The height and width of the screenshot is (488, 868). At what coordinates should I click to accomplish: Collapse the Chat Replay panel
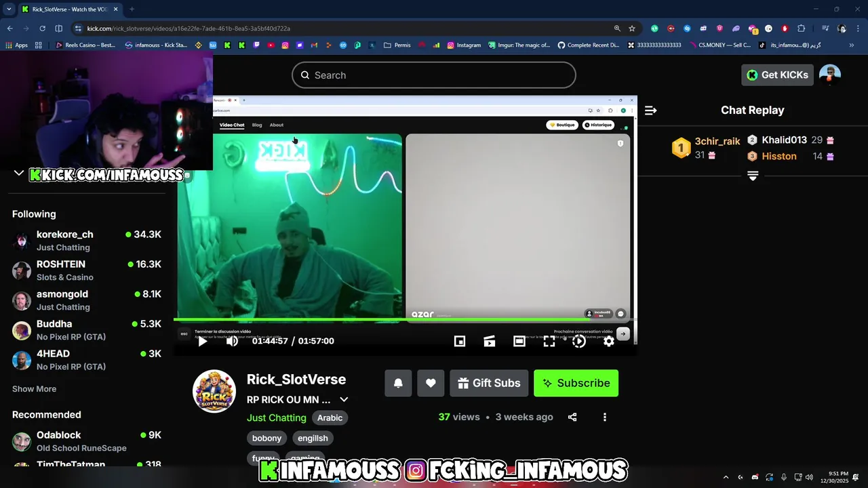tap(650, 110)
